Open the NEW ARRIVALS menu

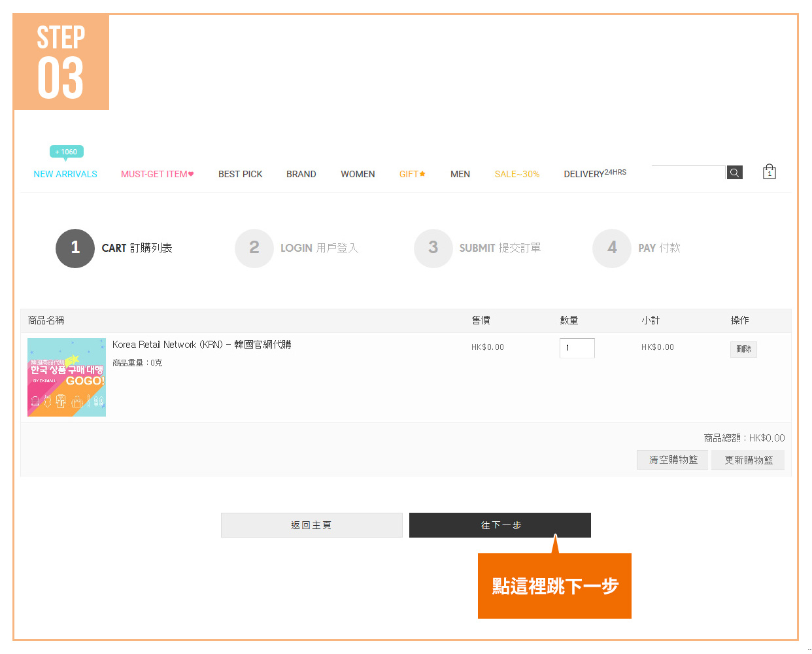(65, 174)
